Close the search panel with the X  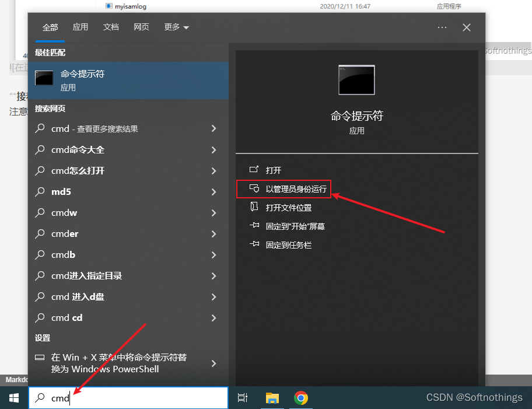467,27
